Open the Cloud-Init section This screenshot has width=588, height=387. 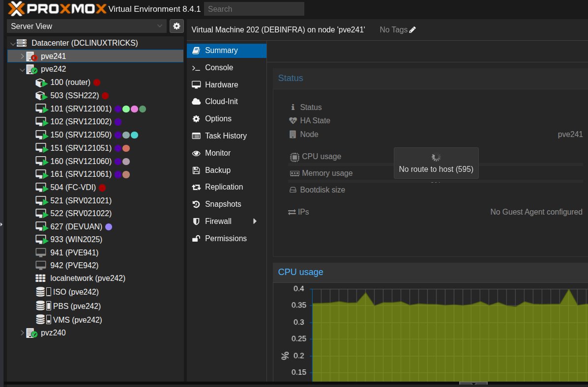point(227,102)
